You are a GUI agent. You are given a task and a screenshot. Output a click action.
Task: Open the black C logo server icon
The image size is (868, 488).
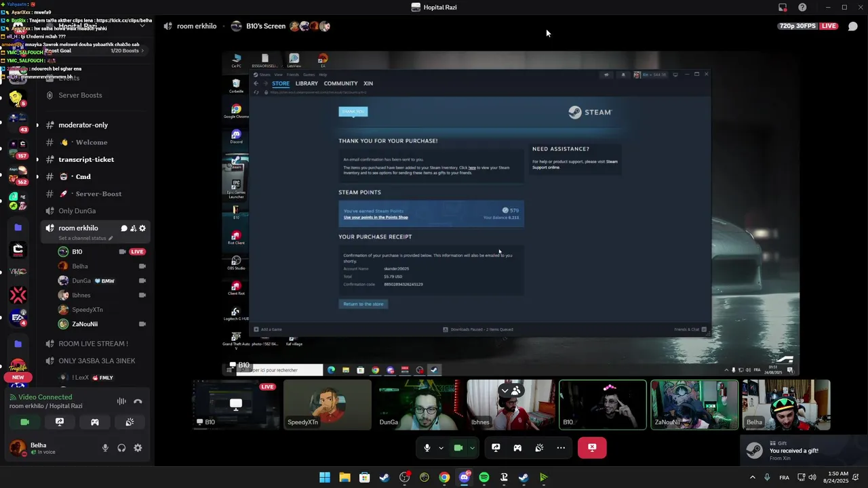pyautogui.click(x=18, y=249)
